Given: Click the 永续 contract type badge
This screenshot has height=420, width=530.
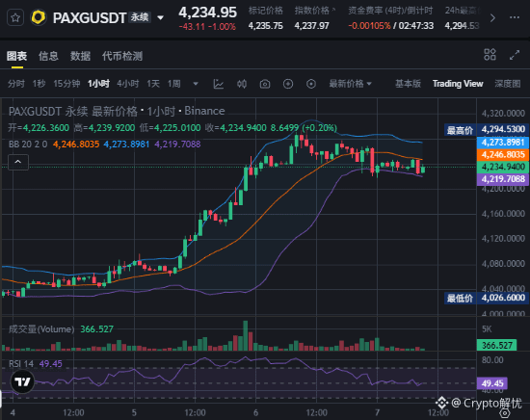Looking at the screenshot, I should (140, 17).
